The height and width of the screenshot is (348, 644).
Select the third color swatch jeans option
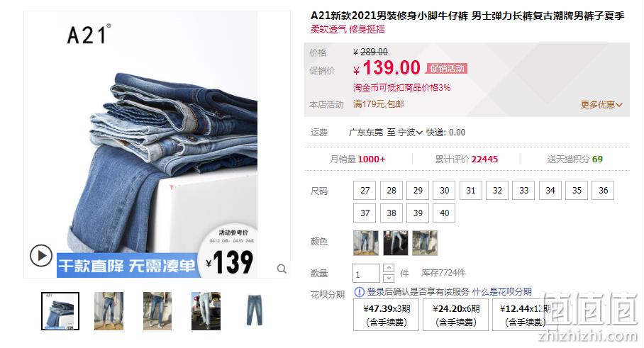coord(425,243)
